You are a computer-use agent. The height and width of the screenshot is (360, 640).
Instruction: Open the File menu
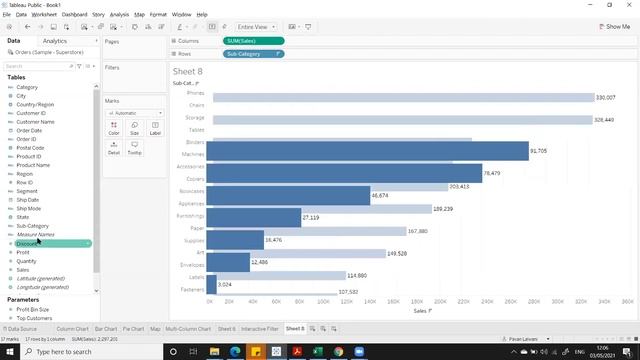coord(7,14)
